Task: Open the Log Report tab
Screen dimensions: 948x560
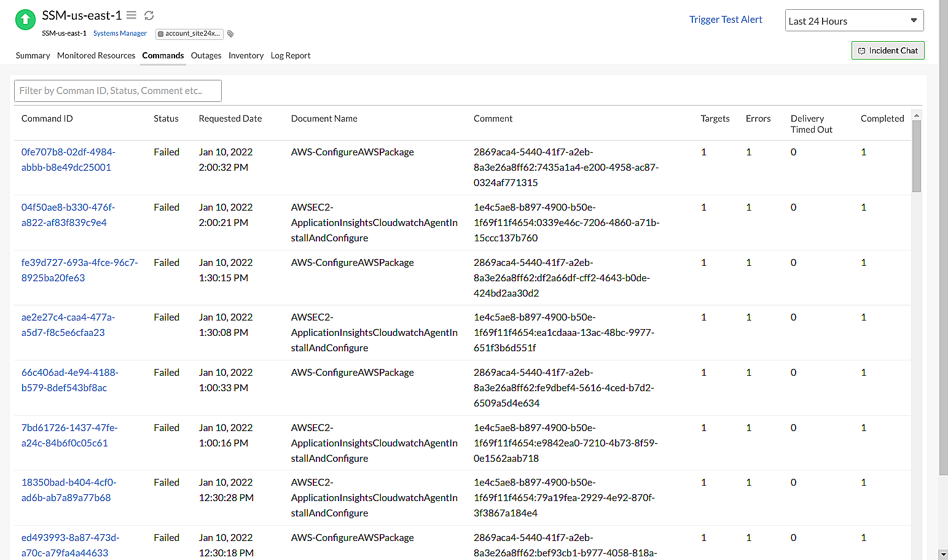Action: coord(290,55)
